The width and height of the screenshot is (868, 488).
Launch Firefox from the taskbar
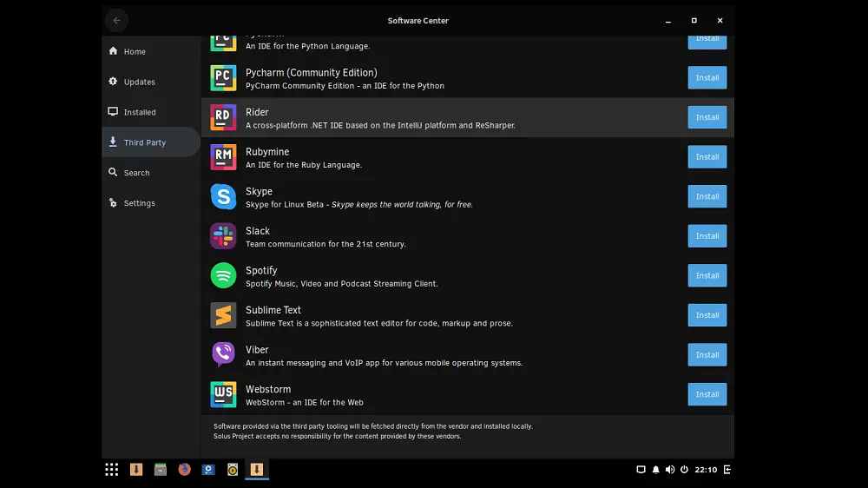pyautogui.click(x=184, y=470)
